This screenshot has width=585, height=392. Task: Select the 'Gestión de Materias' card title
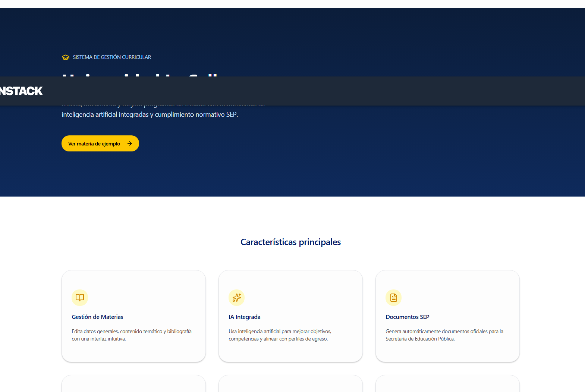coord(97,317)
